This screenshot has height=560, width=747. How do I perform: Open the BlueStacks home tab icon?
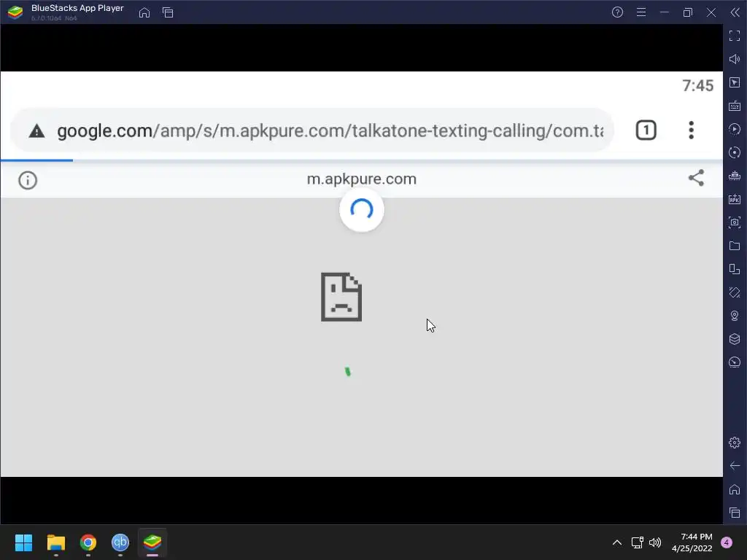click(x=144, y=12)
